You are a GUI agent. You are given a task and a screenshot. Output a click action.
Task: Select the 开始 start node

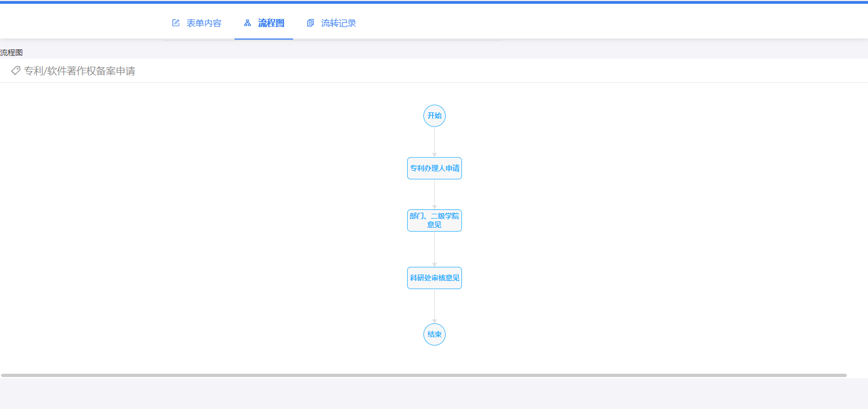tap(434, 116)
